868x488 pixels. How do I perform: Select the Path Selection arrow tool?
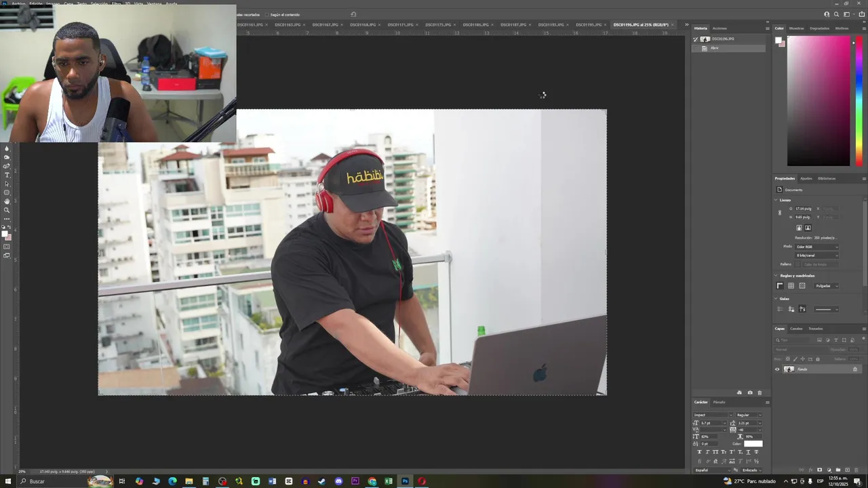(7, 184)
